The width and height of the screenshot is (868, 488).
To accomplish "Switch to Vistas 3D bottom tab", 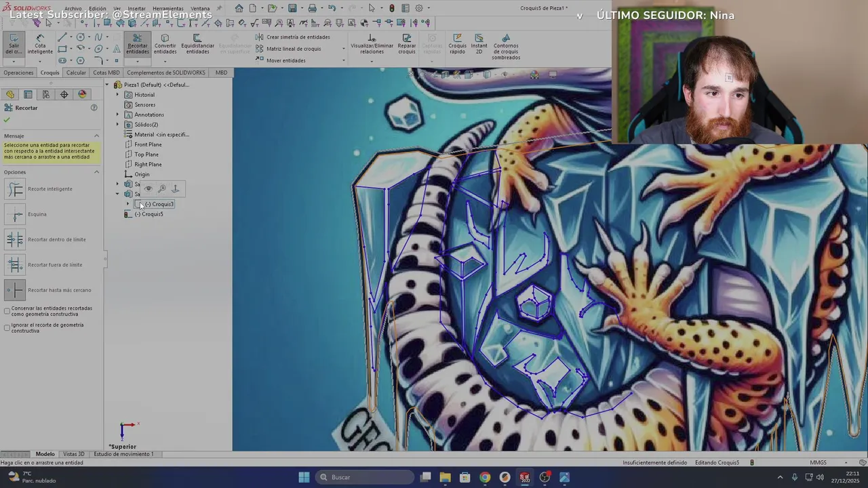I will 73,454.
